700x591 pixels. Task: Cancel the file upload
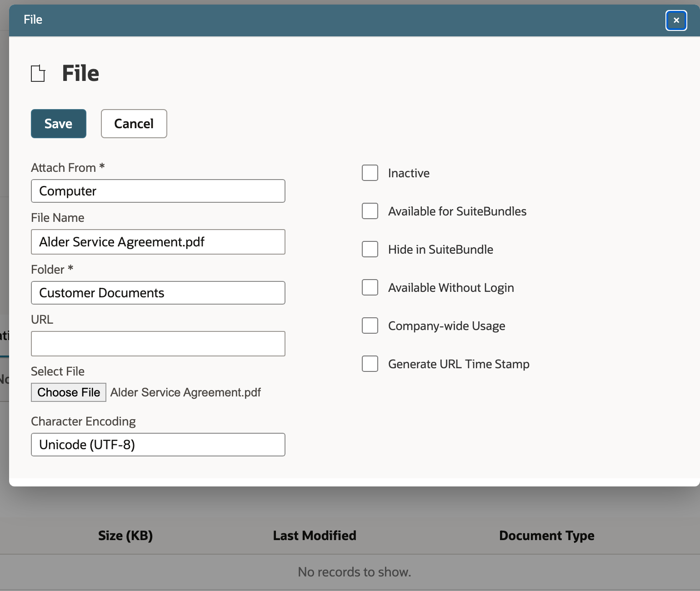click(x=134, y=124)
